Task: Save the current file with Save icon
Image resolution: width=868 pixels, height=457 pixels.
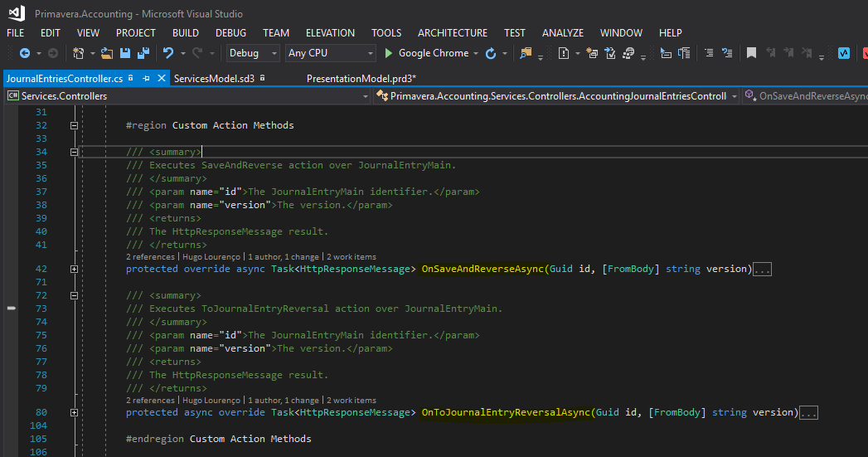Action: (x=125, y=53)
